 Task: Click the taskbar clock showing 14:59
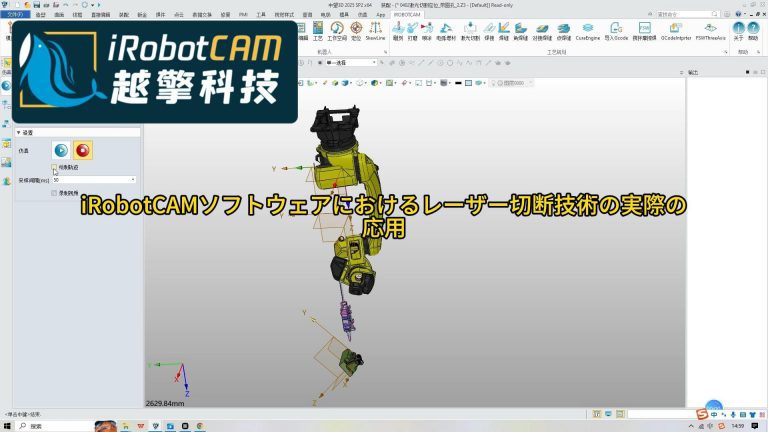click(738, 427)
